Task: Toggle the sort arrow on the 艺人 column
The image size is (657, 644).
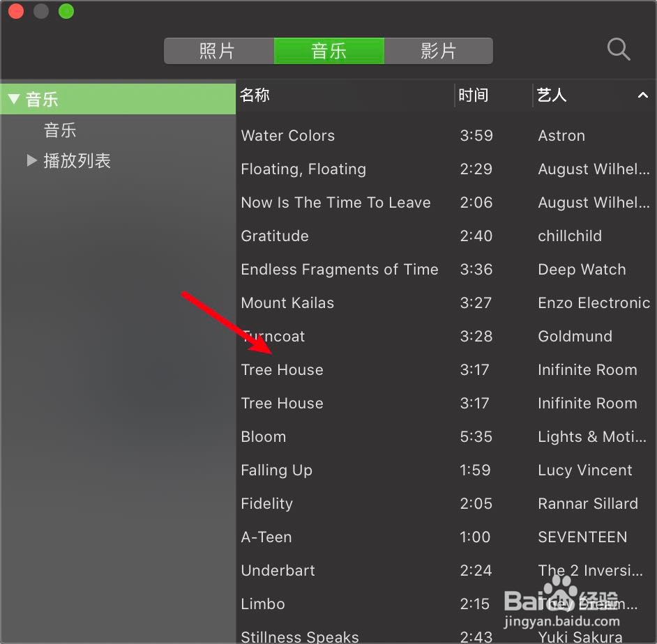Action: point(643,95)
